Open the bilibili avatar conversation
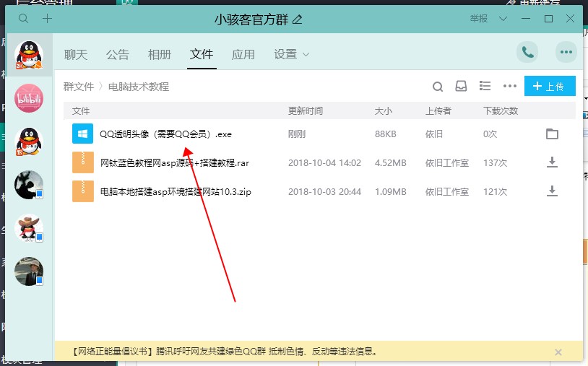 (28, 98)
